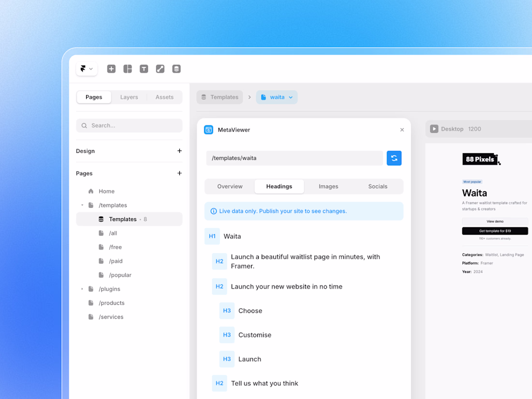Click the magnifier icon in search box
This screenshot has height=399, width=532.
click(x=84, y=126)
